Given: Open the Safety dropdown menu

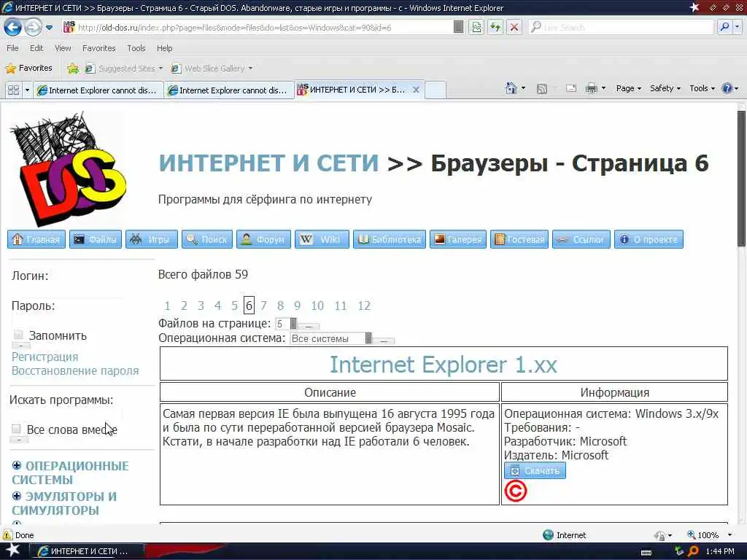Looking at the screenshot, I should (665, 88).
